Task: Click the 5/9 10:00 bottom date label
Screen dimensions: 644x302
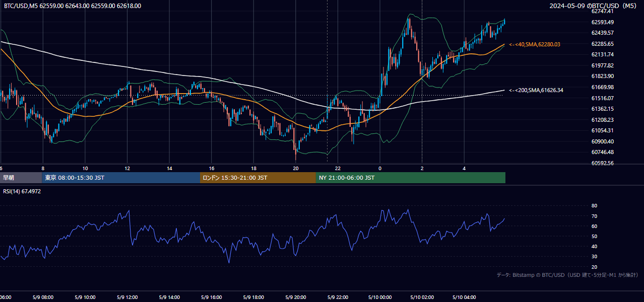Action: 85,297
